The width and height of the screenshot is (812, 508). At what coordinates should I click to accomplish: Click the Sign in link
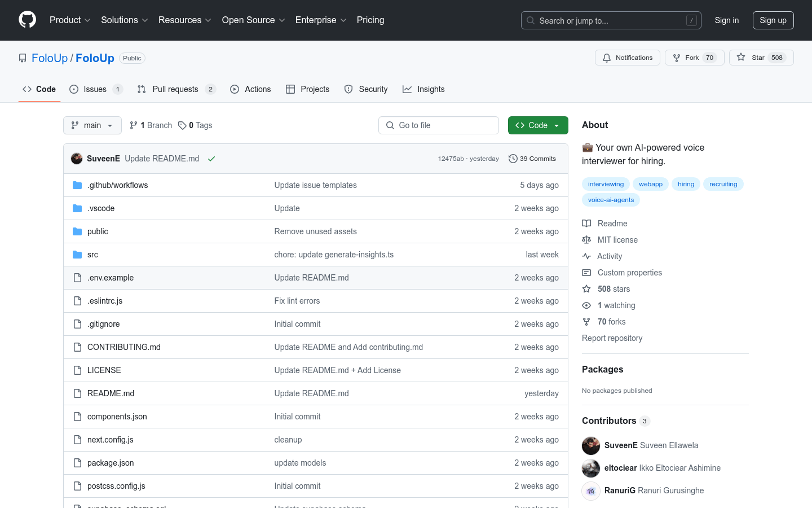click(x=727, y=20)
